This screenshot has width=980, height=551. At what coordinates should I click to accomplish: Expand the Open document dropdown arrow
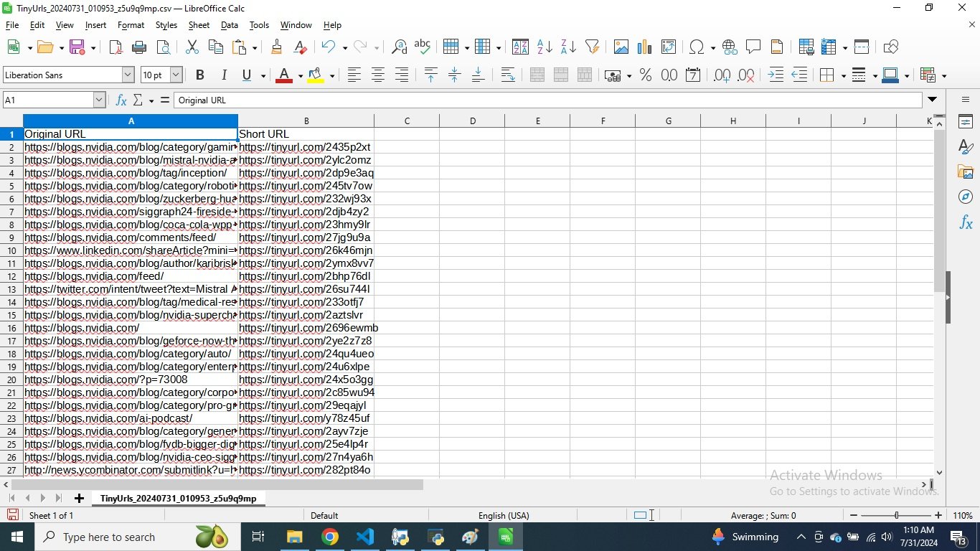click(x=61, y=47)
